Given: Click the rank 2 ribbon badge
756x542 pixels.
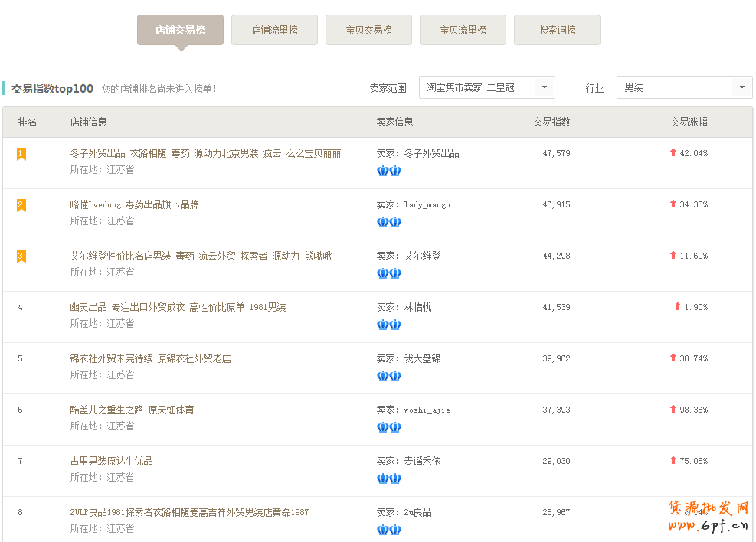Looking at the screenshot, I should (21, 205).
